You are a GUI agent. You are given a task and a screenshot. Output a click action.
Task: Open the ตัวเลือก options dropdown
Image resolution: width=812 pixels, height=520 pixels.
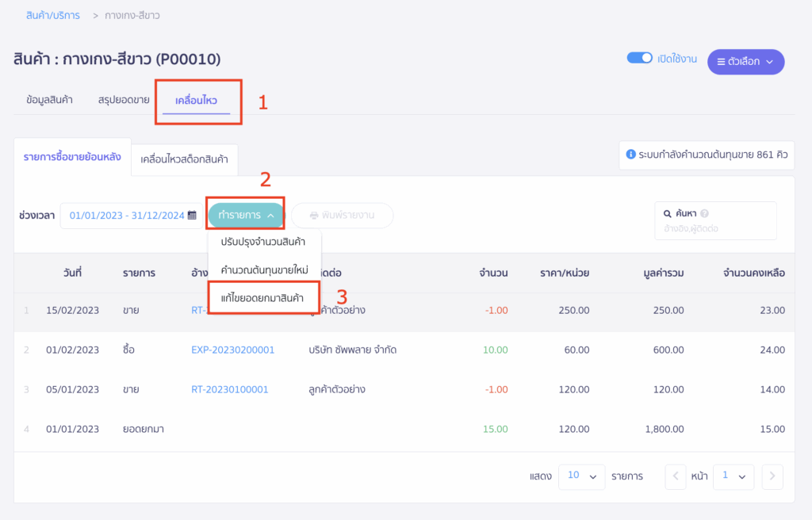[x=745, y=62]
